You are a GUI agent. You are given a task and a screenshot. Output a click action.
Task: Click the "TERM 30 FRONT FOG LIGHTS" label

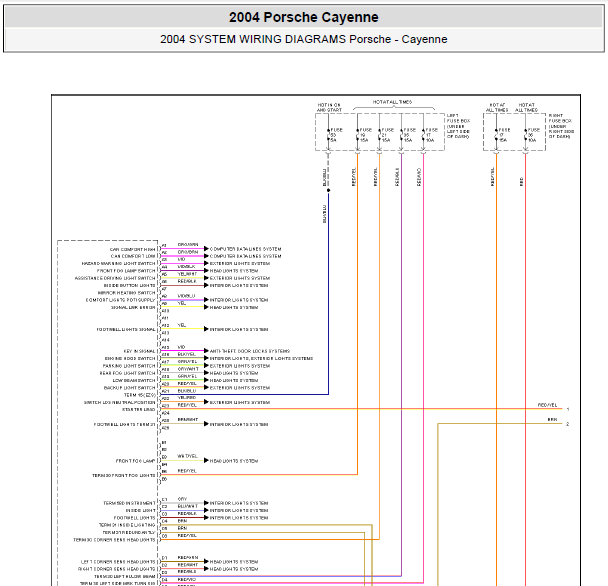(123, 476)
